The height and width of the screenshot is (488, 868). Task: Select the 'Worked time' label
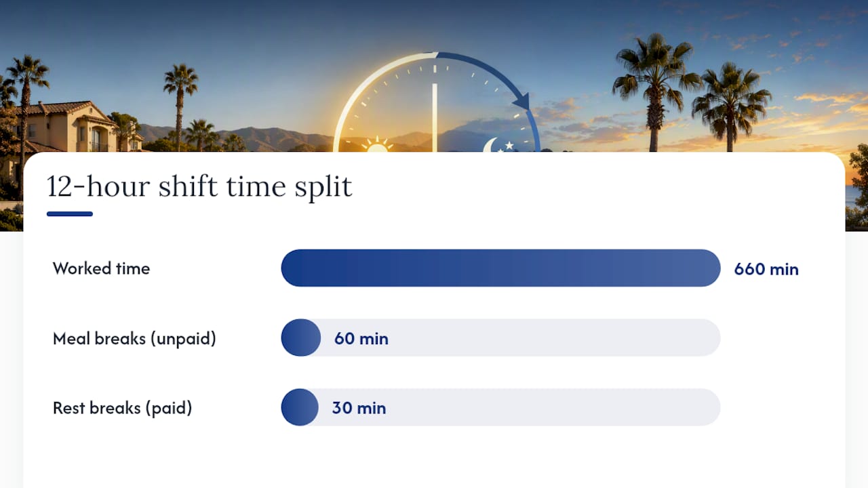(101, 268)
